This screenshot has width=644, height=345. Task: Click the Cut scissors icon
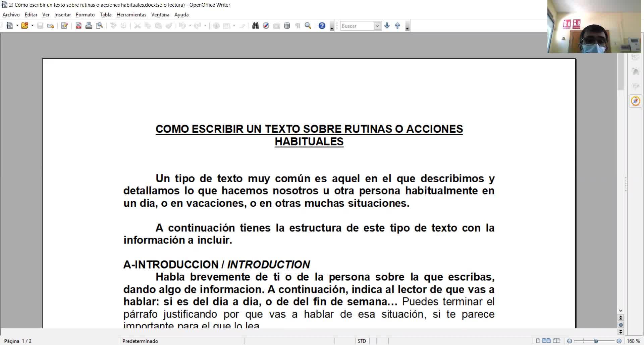[x=138, y=26]
